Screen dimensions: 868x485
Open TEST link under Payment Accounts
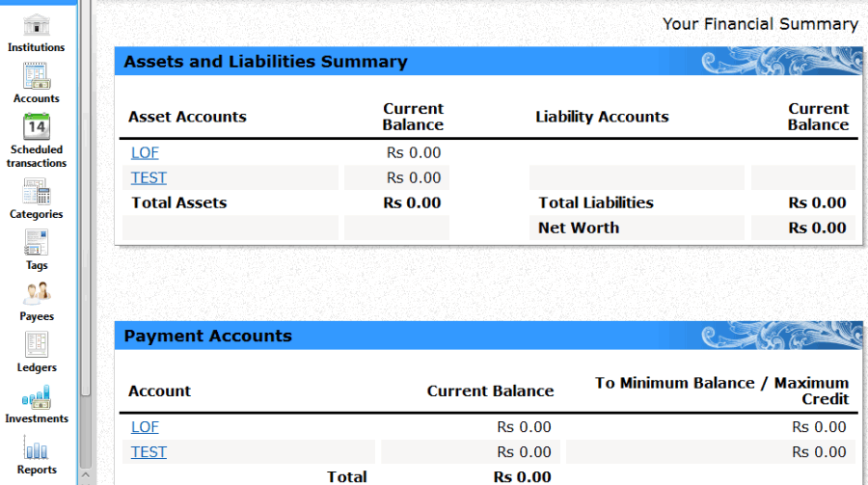point(149,452)
